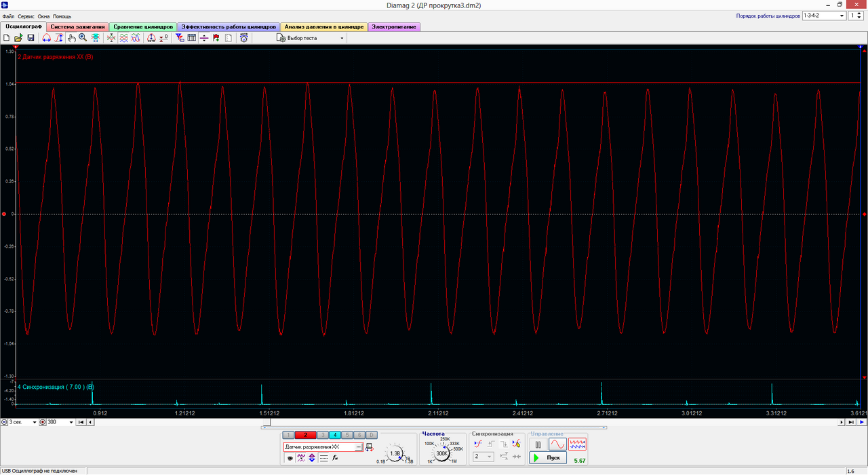Image resolution: width=868 pixels, height=475 pixels.
Task: Switch to the Эффективность работы цилиндров tab
Action: tap(229, 26)
